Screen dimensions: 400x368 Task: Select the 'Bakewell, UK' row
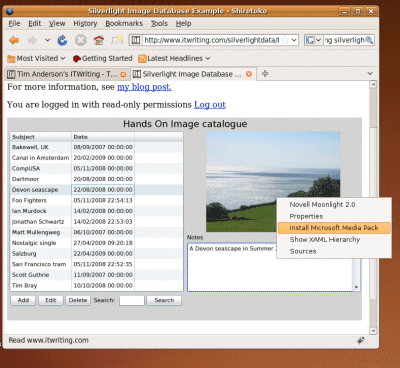pyautogui.click(x=97, y=147)
